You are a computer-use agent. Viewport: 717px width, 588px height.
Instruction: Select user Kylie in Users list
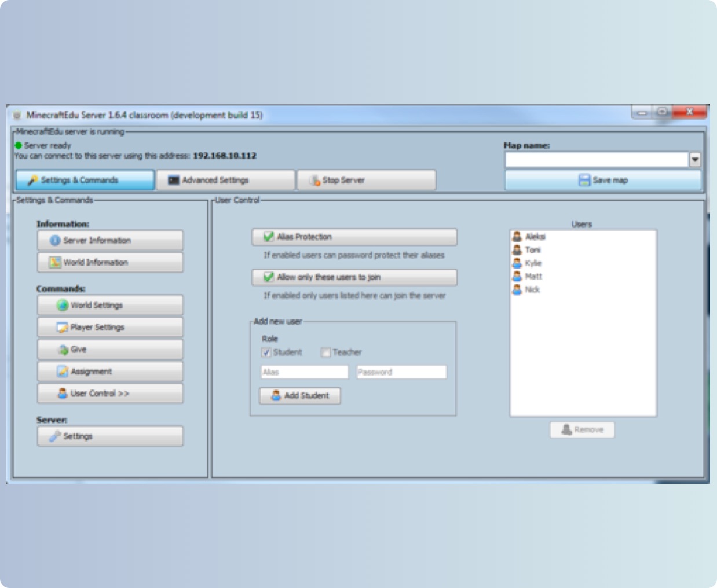(x=533, y=263)
